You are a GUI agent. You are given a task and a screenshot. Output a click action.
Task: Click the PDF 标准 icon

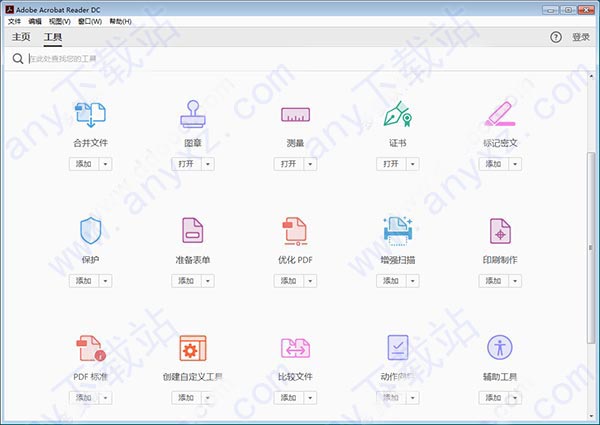[x=91, y=348]
